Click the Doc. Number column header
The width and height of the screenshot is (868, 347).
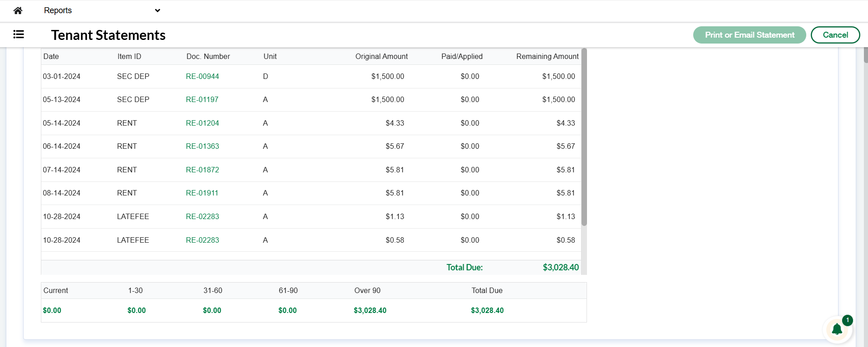(208, 56)
